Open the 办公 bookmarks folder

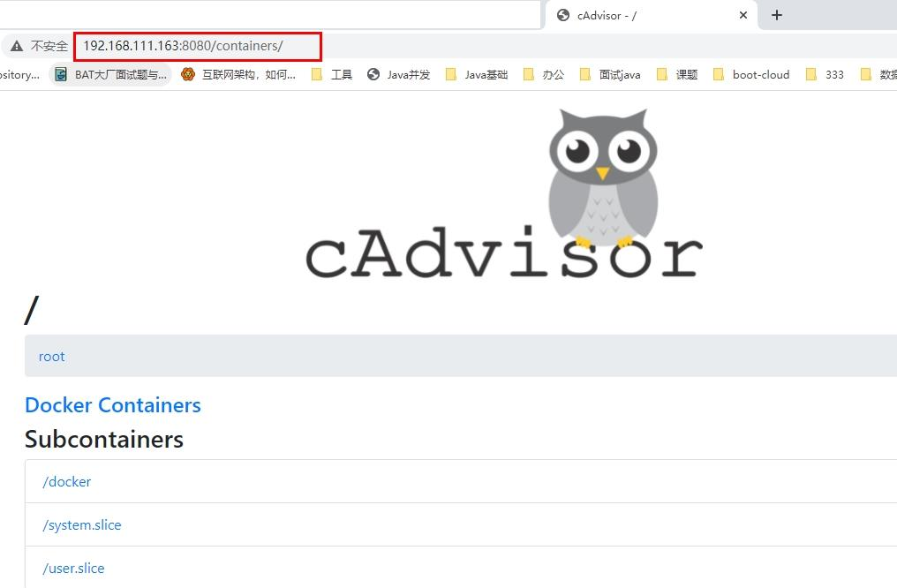545,75
